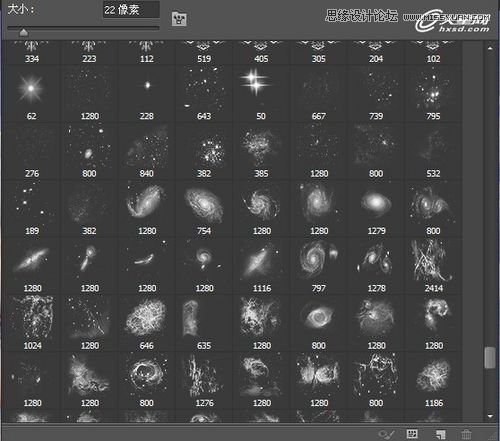This screenshot has width=500, height=441.
Task: Select the double sparkle brush labeled 50
Action: tap(261, 94)
